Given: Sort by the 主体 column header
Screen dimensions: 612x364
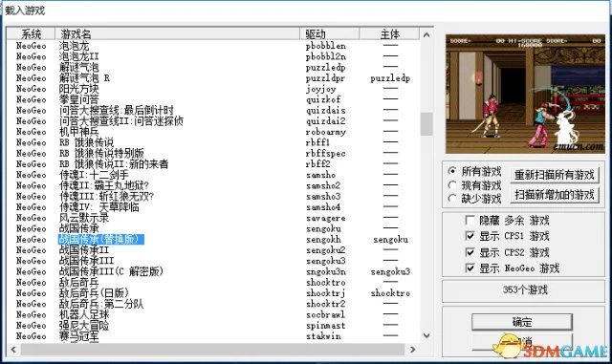Looking at the screenshot, I should click(389, 34).
